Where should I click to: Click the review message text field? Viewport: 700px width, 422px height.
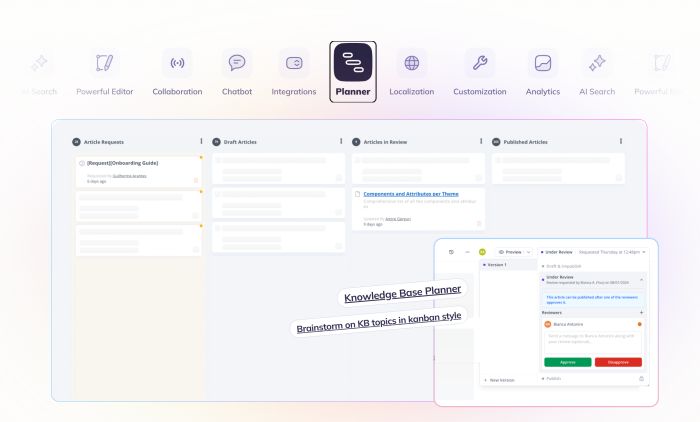click(593, 342)
